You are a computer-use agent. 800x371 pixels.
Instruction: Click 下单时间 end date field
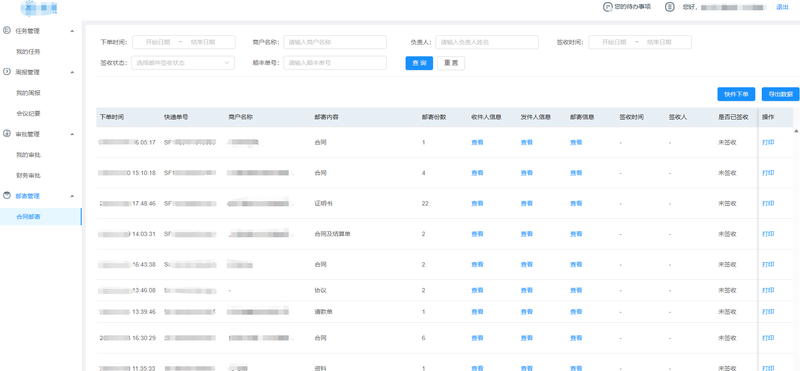click(x=203, y=42)
